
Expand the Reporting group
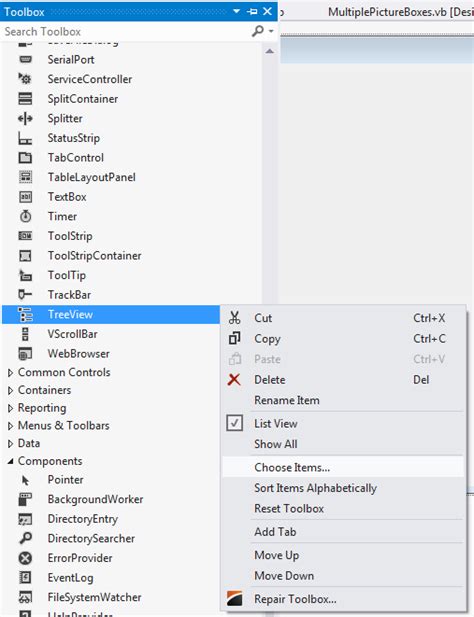pyautogui.click(x=10, y=408)
